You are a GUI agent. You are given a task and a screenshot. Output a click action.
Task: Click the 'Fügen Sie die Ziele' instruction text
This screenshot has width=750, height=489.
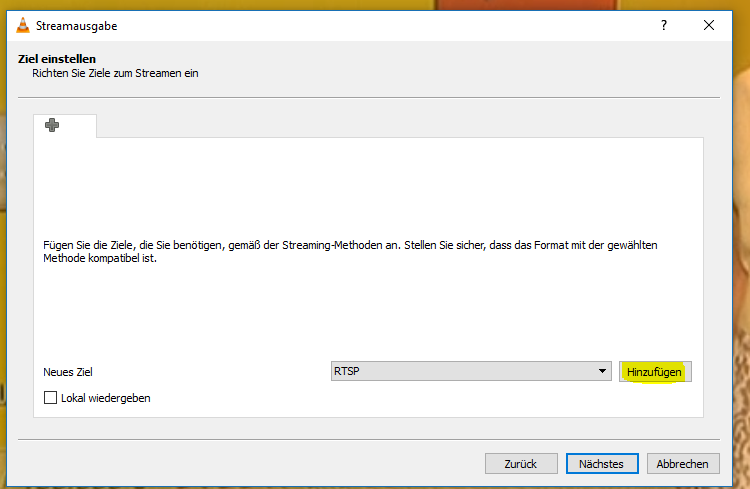coord(350,252)
